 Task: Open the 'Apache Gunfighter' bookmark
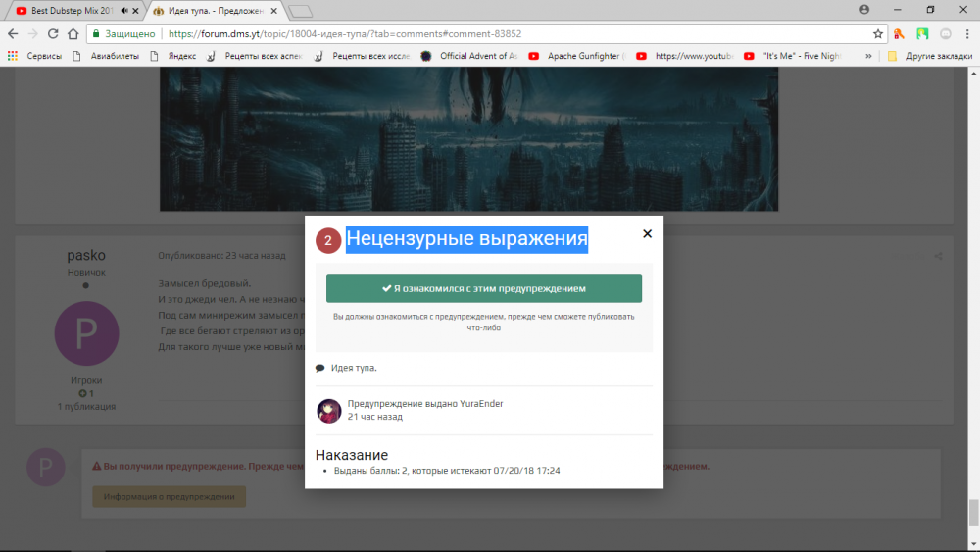(578, 56)
